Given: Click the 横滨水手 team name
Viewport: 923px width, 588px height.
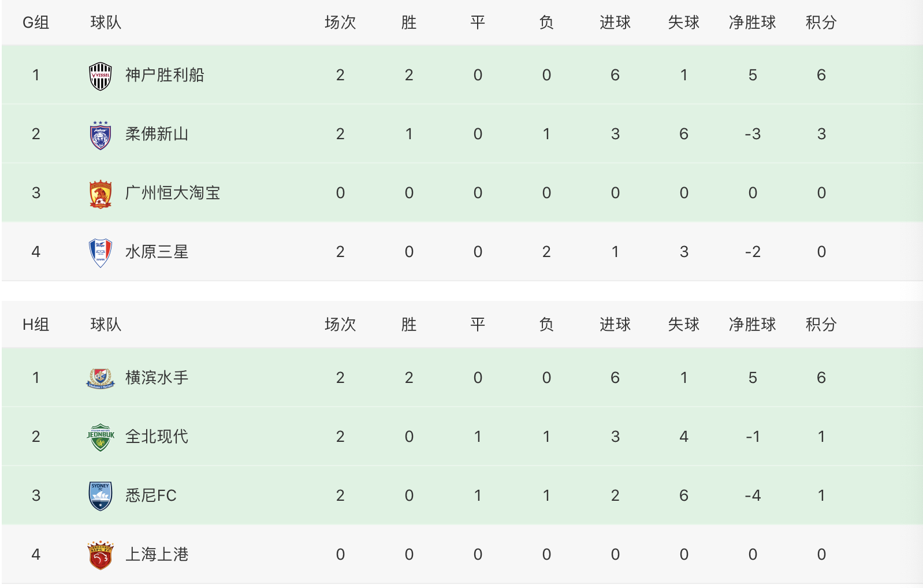Looking at the screenshot, I should click(x=157, y=378).
